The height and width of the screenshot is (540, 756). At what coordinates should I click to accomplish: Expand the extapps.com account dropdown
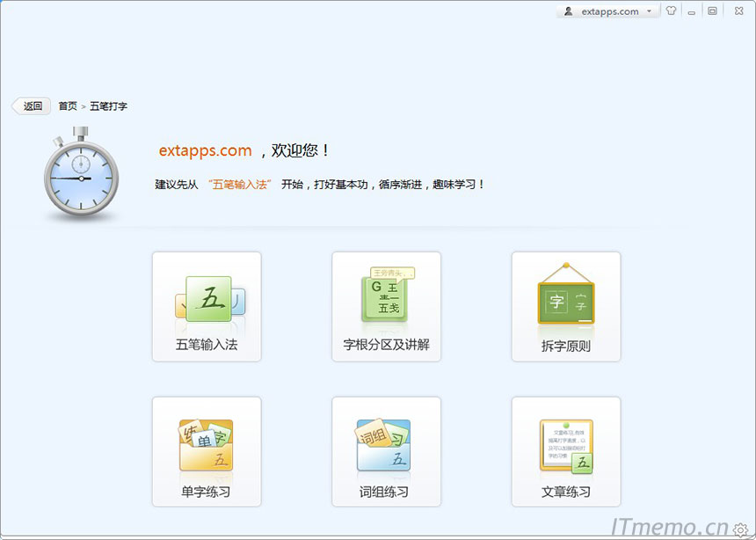[x=651, y=11]
